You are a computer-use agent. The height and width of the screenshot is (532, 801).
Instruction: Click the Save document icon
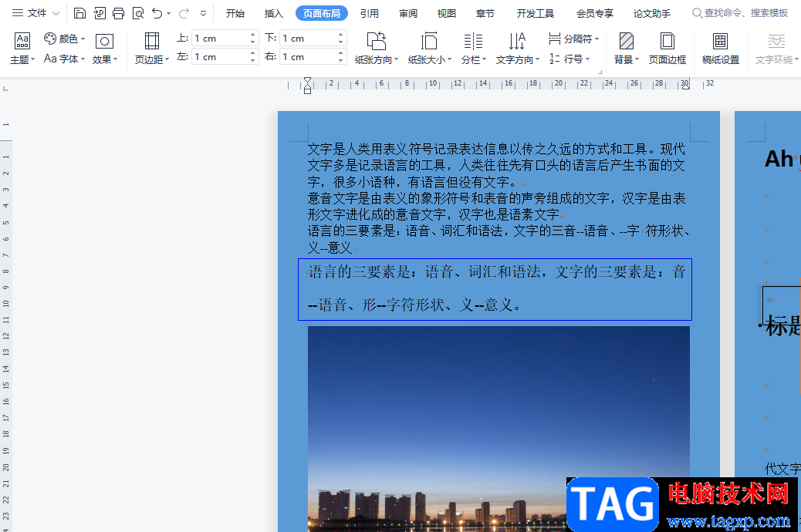(79, 13)
